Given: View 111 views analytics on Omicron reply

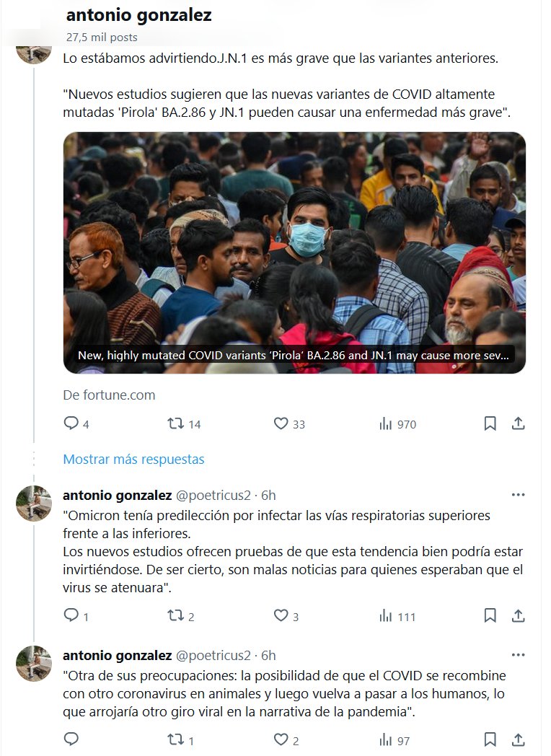Looking at the screenshot, I should pos(397,616).
